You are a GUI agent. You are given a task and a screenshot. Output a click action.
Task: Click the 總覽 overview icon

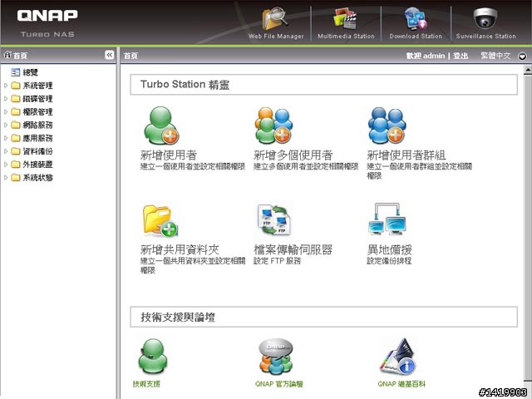[x=15, y=72]
